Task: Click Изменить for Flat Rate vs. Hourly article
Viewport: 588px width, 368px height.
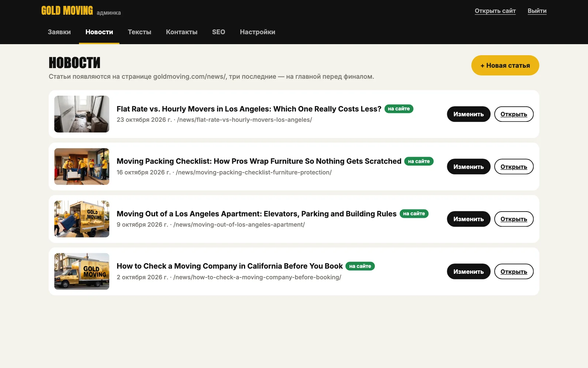Action: (469, 114)
